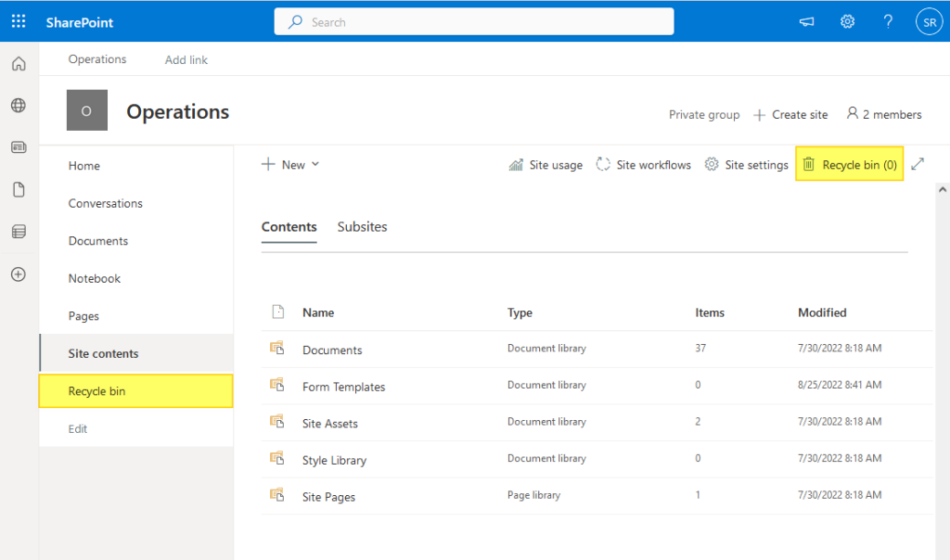Open Documents in left navigation
The width and height of the screenshot is (950, 560).
click(x=98, y=241)
